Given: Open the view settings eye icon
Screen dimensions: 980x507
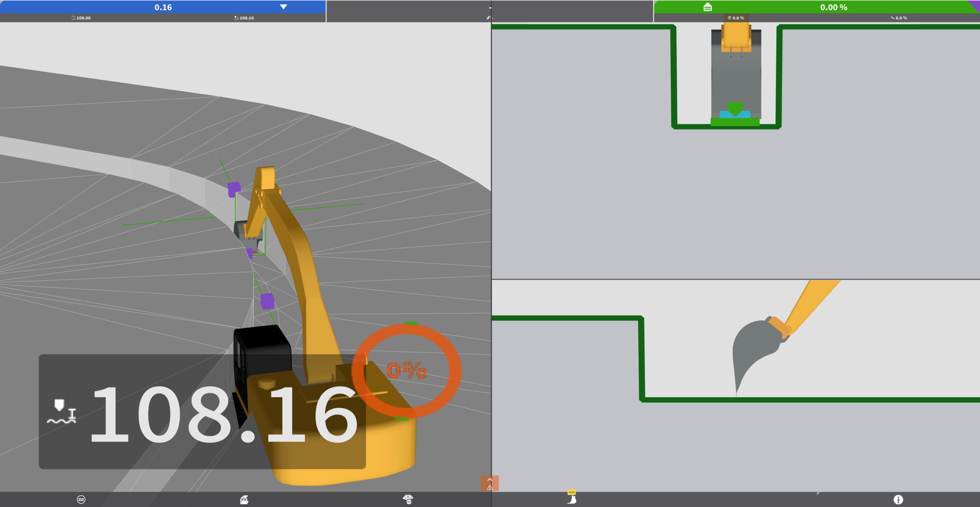Looking at the screenshot, I should coord(408,499).
